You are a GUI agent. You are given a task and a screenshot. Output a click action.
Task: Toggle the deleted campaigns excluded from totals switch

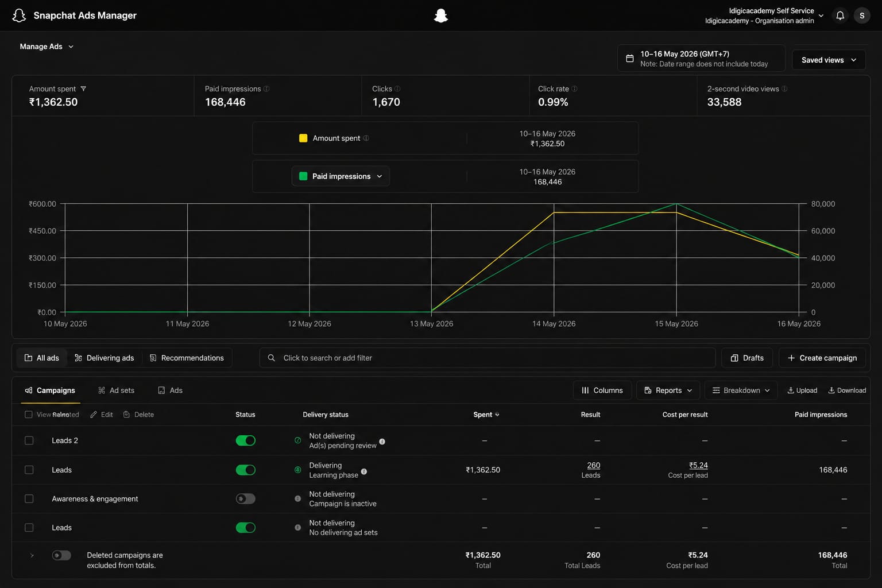[61, 555]
